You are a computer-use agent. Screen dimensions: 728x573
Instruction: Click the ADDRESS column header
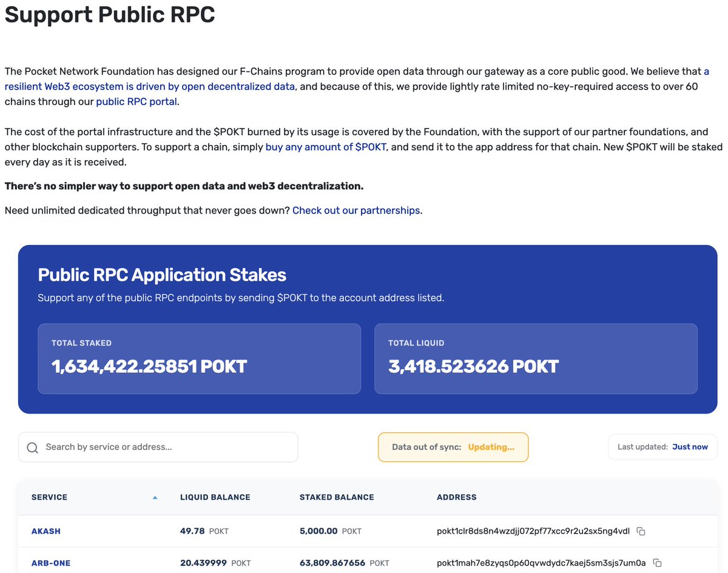[457, 497]
